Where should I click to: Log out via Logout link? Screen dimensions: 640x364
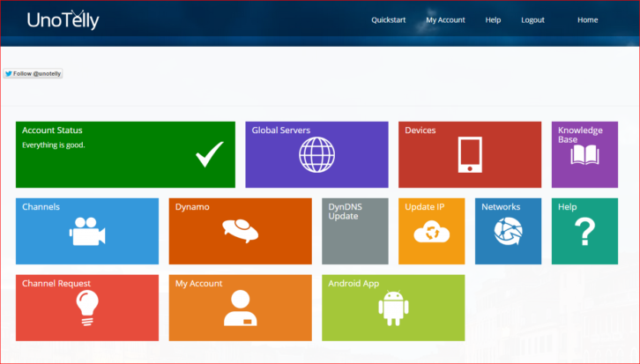tap(532, 20)
